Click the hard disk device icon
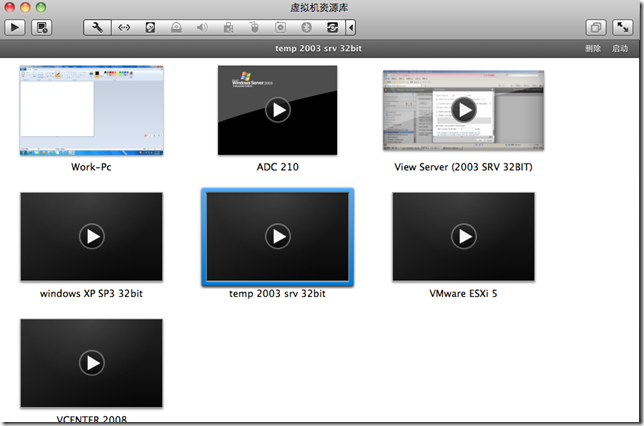This screenshot has width=644, height=426. [x=150, y=28]
